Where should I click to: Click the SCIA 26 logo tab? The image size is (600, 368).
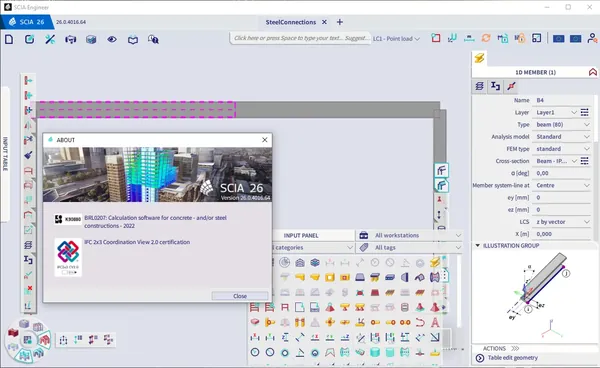pyautogui.click(x=26, y=22)
